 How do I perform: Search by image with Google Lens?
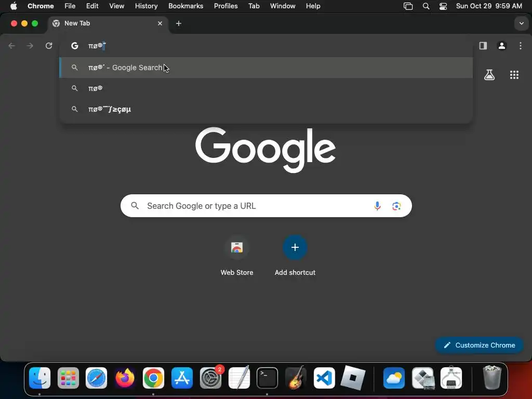pyautogui.click(x=396, y=206)
